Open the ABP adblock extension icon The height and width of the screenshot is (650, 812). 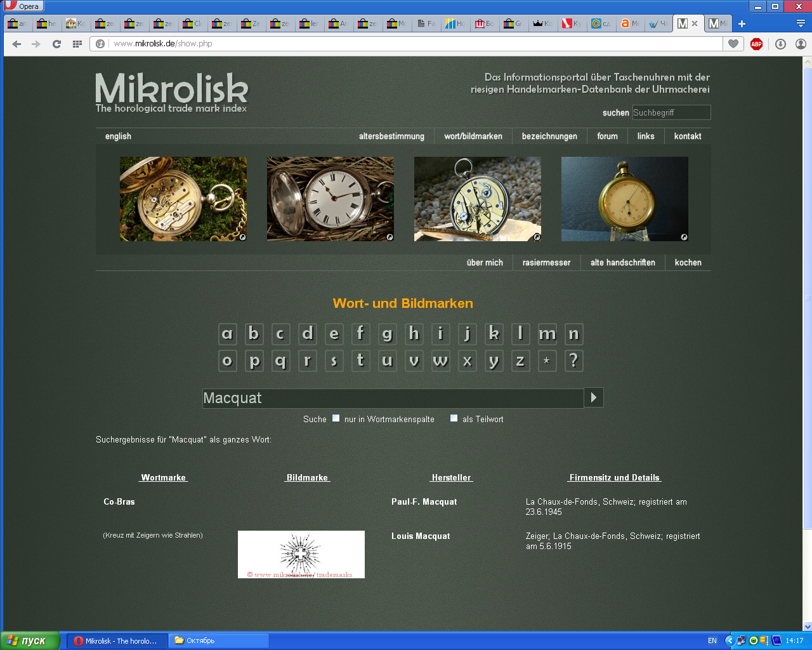pyautogui.click(x=756, y=44)
